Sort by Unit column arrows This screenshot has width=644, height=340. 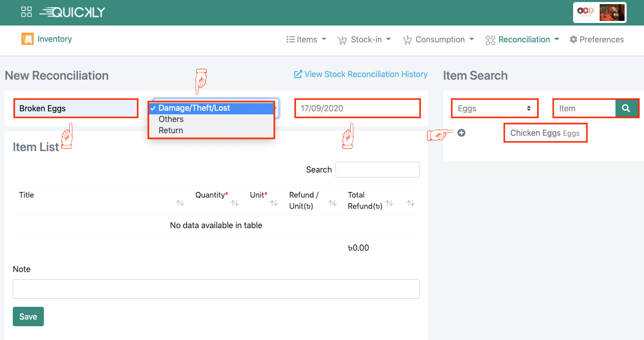[274, 203]
